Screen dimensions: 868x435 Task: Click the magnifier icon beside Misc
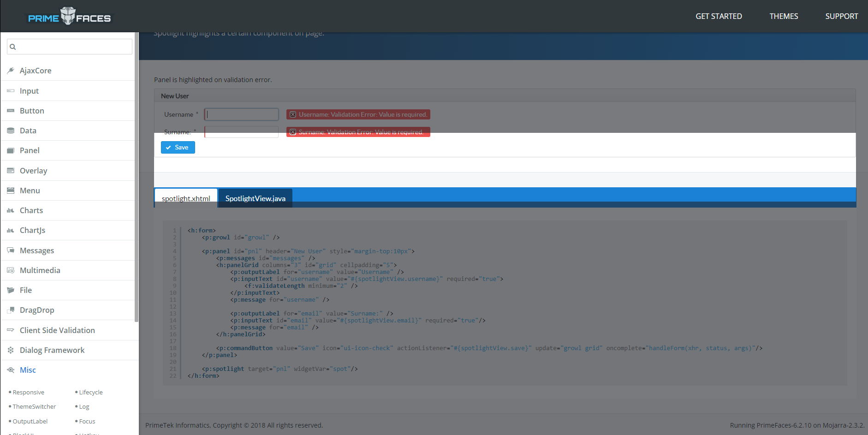tap(11, 369)
